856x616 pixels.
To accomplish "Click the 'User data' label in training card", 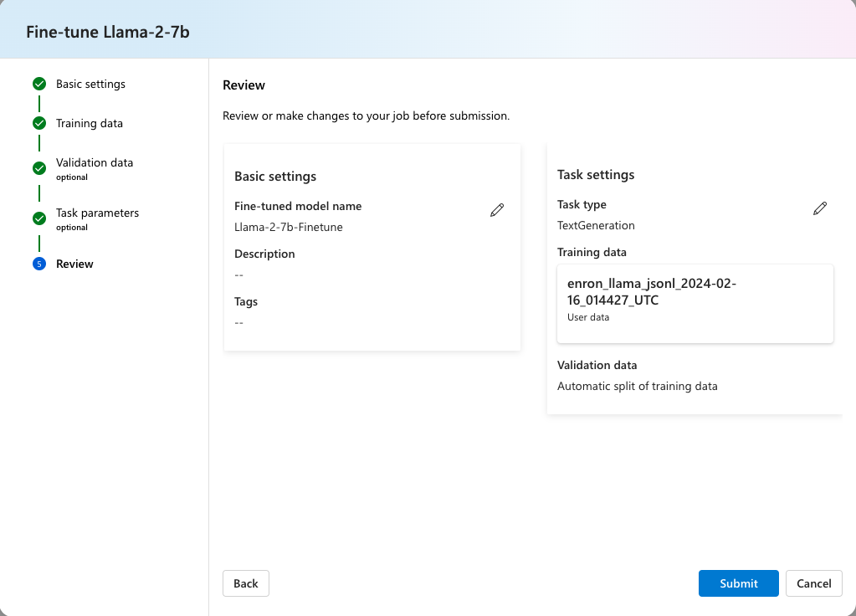I will (x=588, y=317).
